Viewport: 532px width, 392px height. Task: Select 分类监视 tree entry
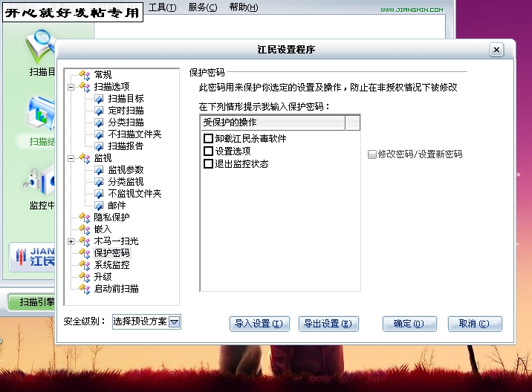click(126, 182)
